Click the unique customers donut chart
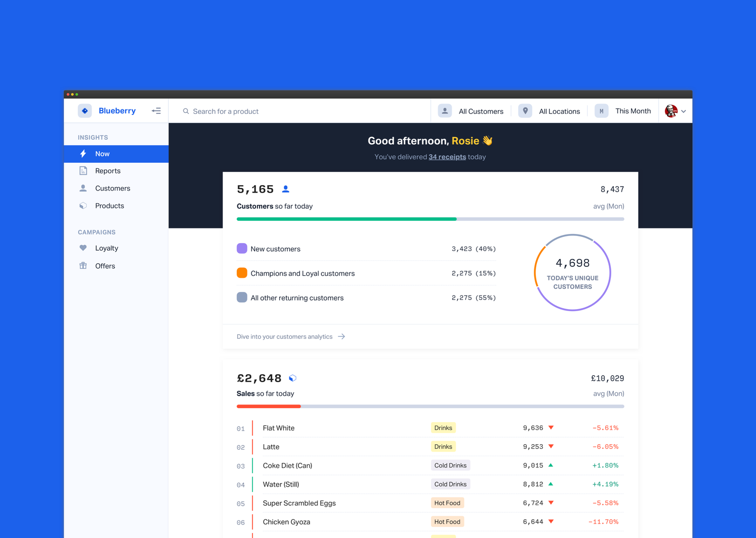The image size is (756, 538). (x=573, y=272)
